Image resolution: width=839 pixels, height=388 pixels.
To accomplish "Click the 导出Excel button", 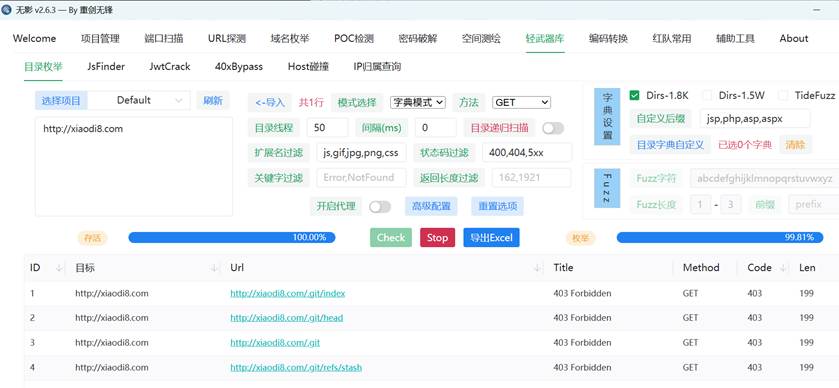I will point(491,238).
